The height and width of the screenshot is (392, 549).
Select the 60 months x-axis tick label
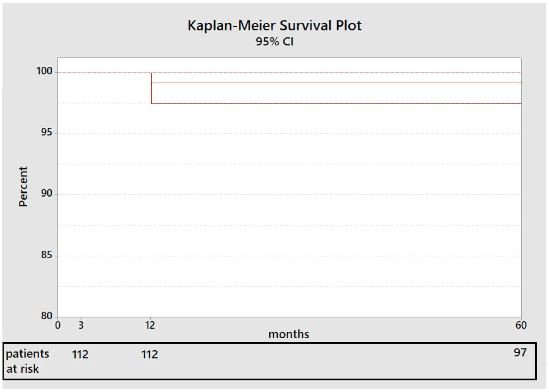click(x=521, y=325)
